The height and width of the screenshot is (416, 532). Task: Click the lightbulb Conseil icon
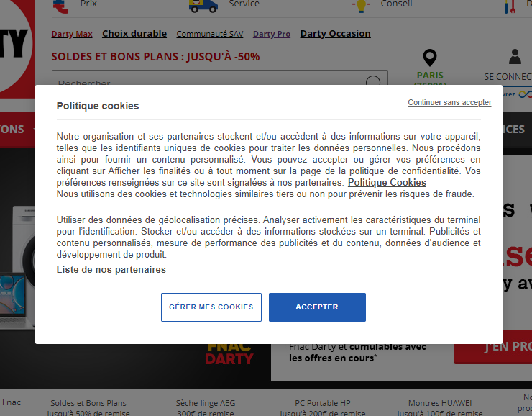click(x=361, y=6)
